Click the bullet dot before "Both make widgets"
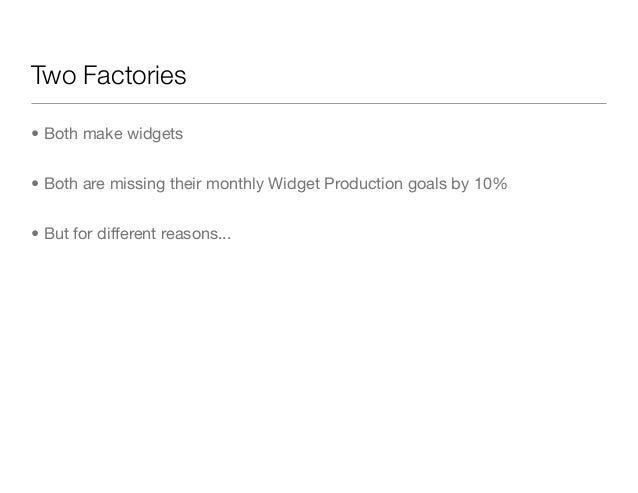The height and width of the screenshot is (493, 638). coord(36,133)
